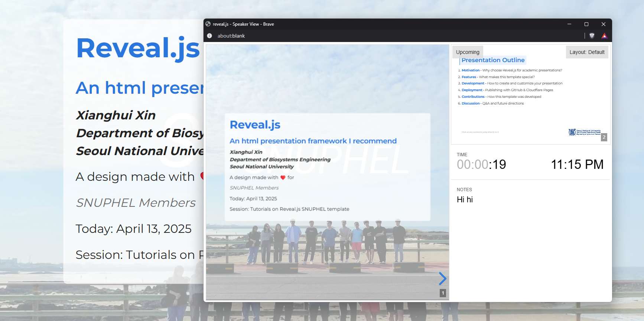Click the Reveal.js title in the current slide preview

coord(255,125)
